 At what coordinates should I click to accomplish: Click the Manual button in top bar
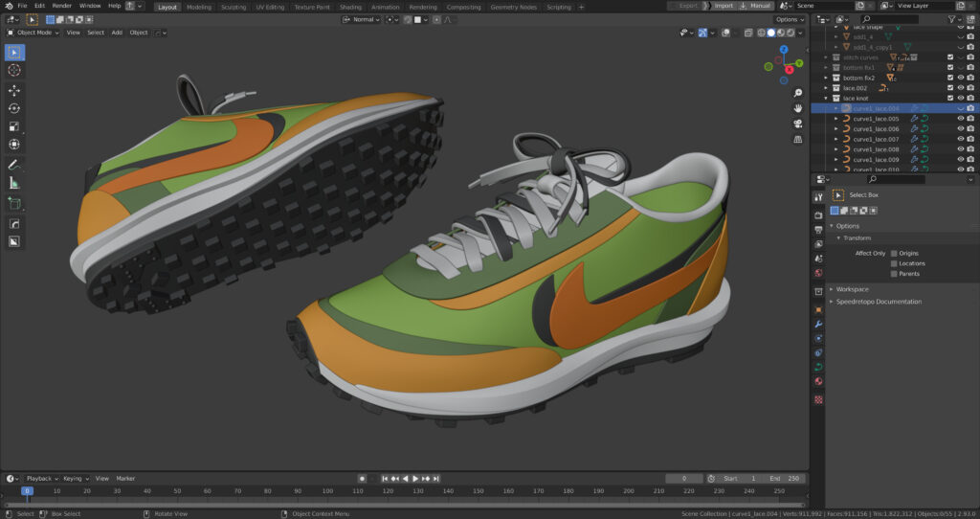point(756,6)
